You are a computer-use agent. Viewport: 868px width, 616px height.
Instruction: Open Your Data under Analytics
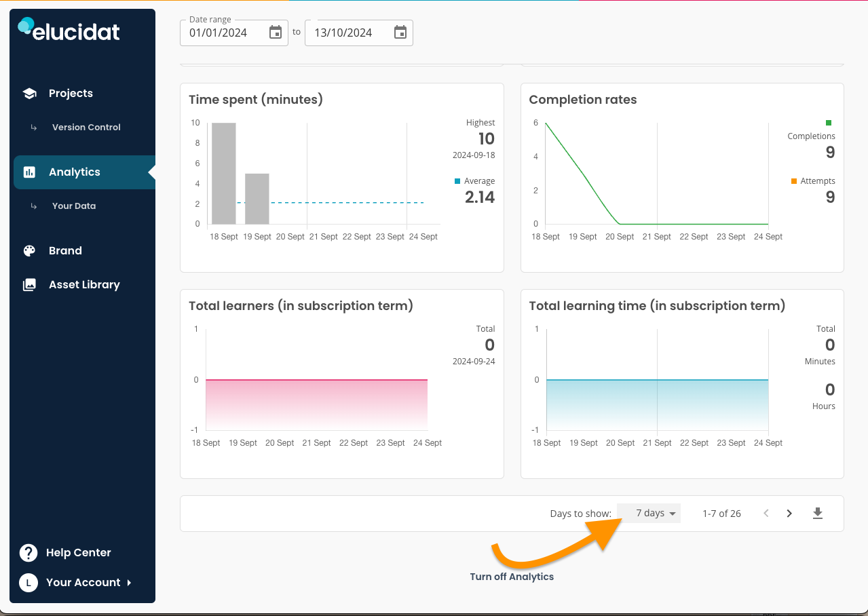(x=74, y=206)
